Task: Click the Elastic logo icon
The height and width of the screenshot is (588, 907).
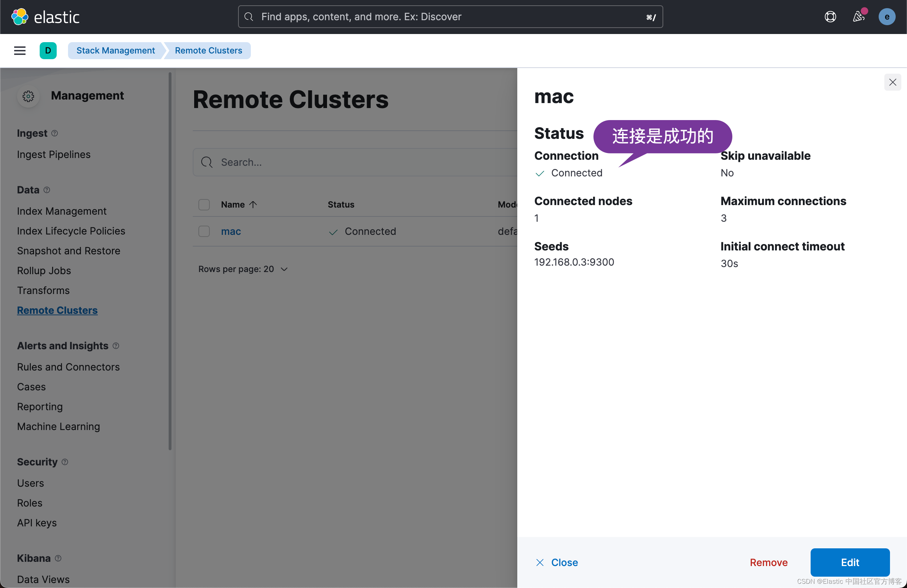Action: tap(20, 17)
